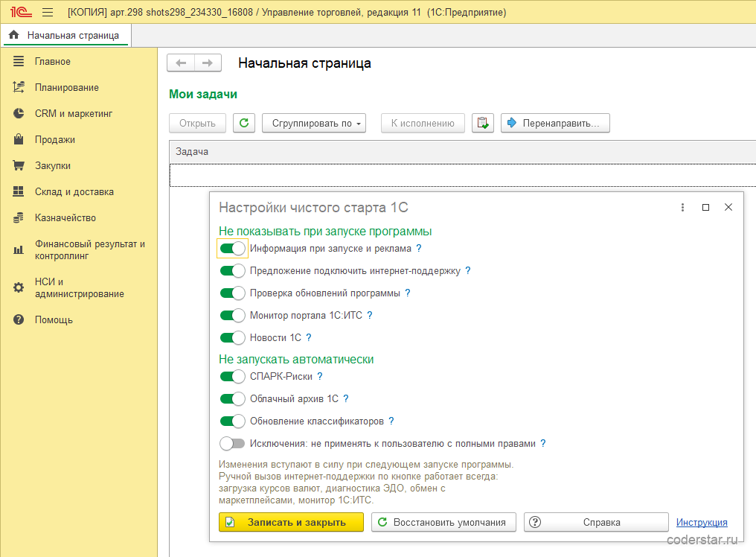Show help for Проверка обновлений программы
Image resolution: width=756 pixels, height=557 pixels.
pyautogui.click(x=408, y=293)
